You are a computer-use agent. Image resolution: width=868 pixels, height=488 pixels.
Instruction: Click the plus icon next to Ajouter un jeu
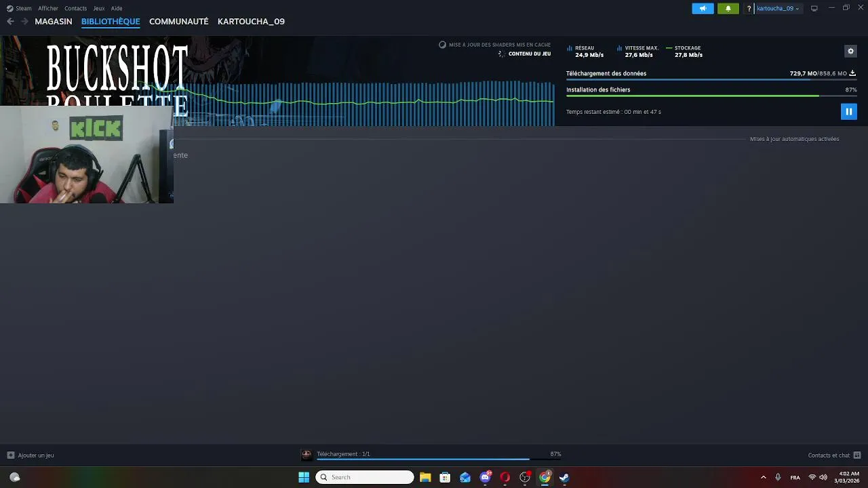(x=10, y=455)
